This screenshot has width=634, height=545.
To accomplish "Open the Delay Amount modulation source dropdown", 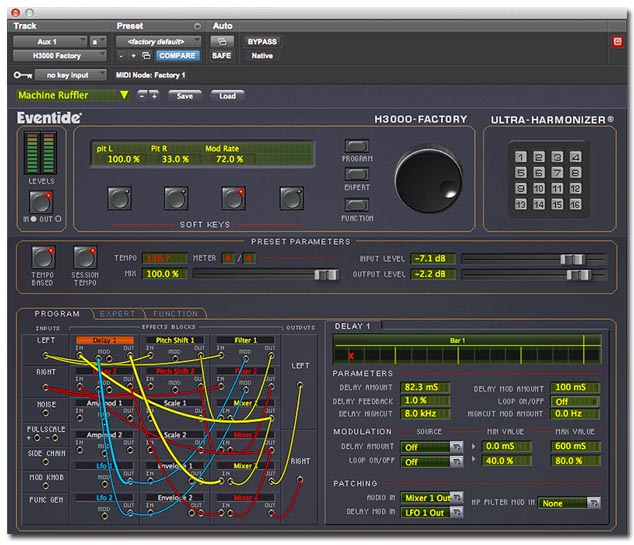I will point(431,447).
